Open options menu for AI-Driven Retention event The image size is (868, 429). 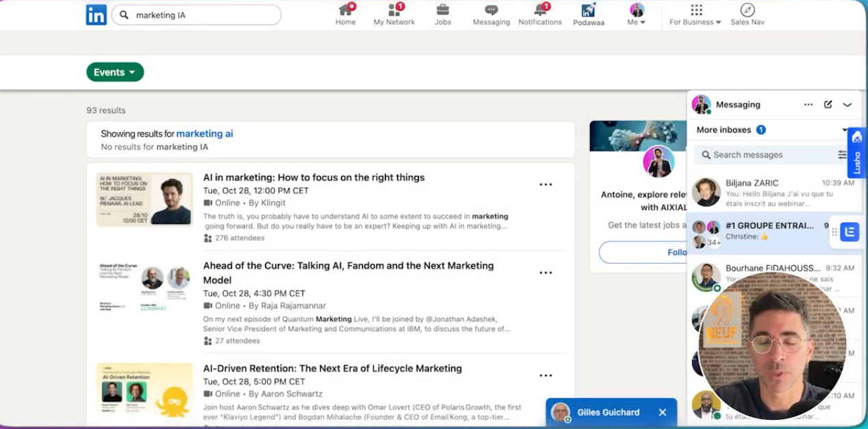coord(546,376)
